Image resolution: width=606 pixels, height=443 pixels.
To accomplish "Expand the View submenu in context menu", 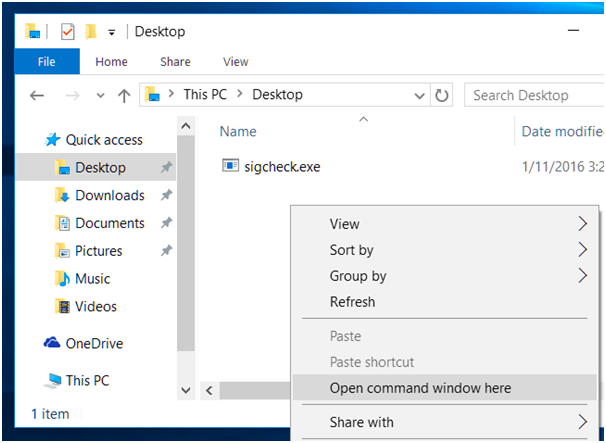I will (x=583, y=224).
